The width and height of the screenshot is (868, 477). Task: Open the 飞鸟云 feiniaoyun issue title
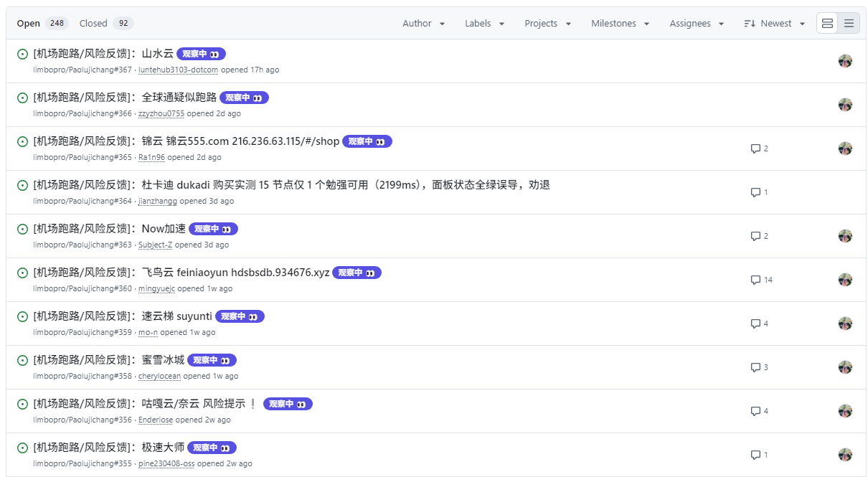click(x=181, y=273)
